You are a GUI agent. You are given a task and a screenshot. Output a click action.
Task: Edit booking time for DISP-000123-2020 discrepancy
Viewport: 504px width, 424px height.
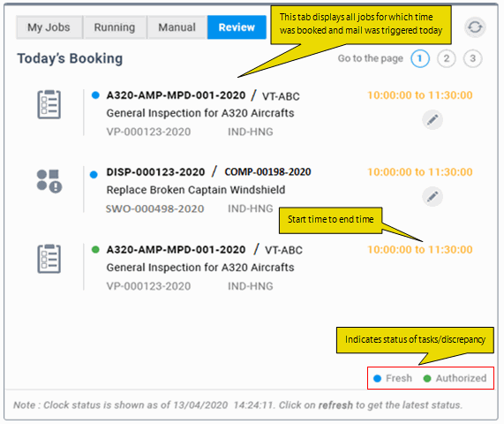pyautogui.click(x=433, y=197)
